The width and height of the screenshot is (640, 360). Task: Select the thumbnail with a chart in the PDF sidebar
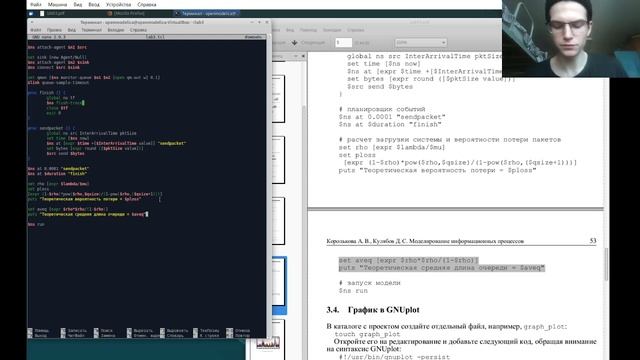click(x=269, y=342)
